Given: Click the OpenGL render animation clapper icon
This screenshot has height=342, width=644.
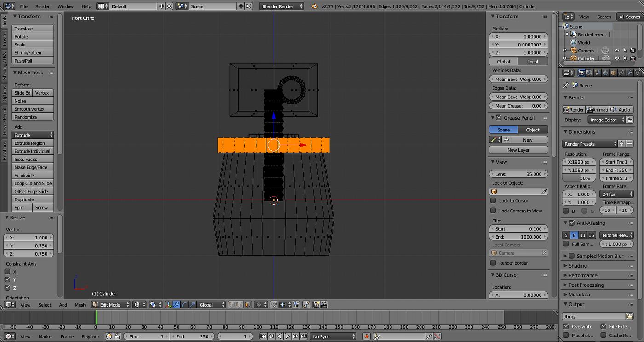Looking at the screenshot, I should (324, 305).
